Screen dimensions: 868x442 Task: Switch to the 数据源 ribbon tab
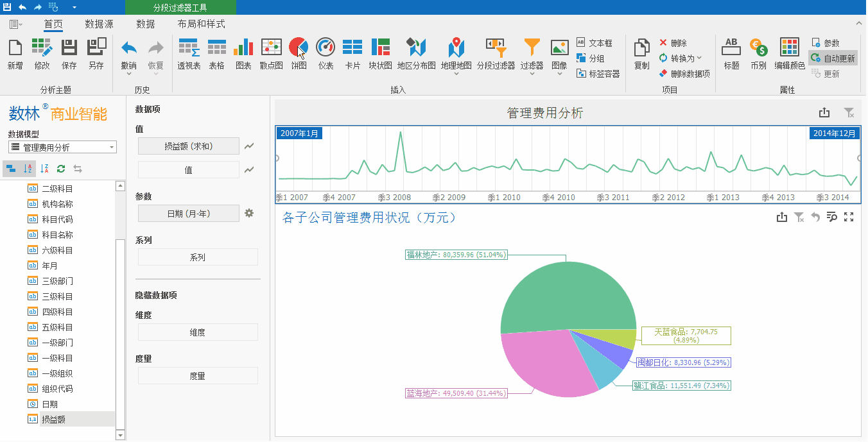pyautogui.click(x=98, y=24)
